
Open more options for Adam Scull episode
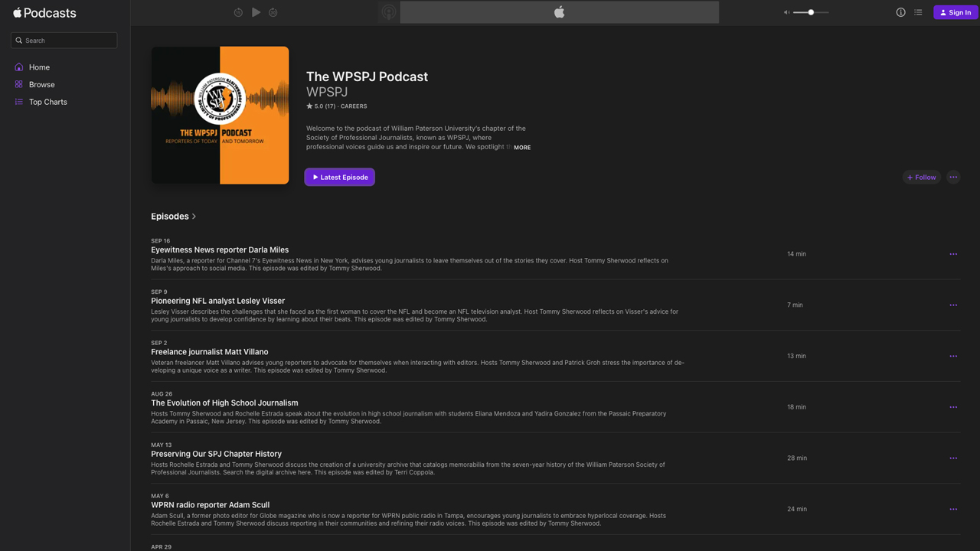coord(953,509)
